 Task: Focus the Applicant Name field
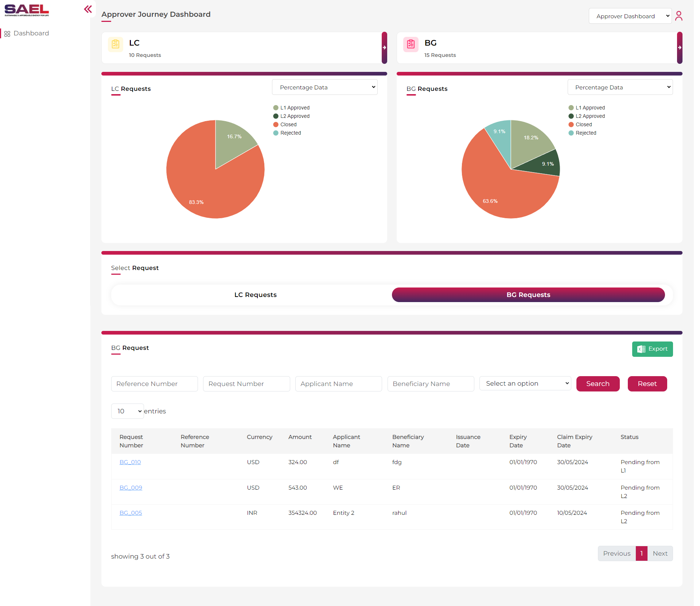point(338,384)
